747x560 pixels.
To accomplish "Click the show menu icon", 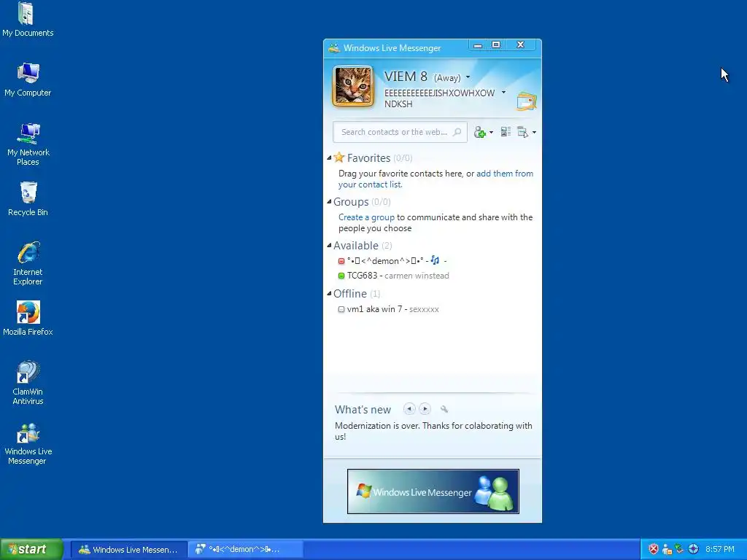I will pyautogui.click(x=522, y=133).
